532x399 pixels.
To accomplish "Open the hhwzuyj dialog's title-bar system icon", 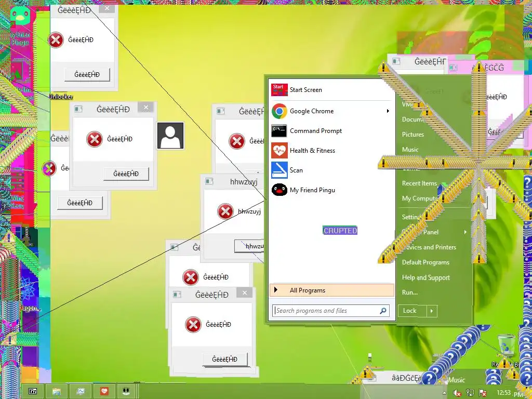I will (x=209, y=181).
